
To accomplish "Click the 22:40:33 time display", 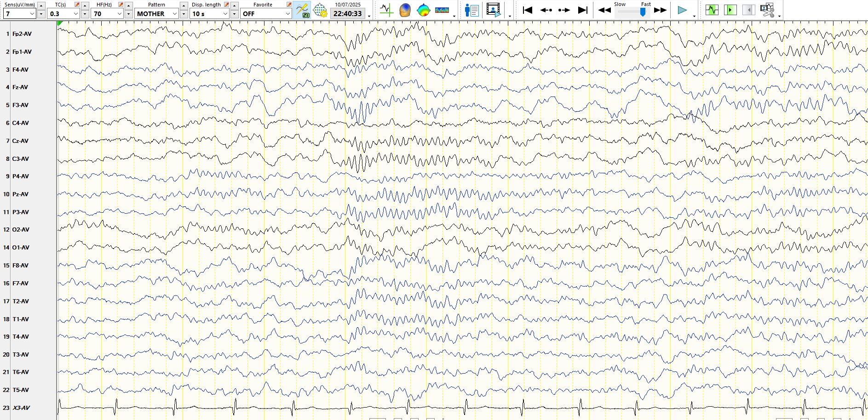I will click(348, 14).
